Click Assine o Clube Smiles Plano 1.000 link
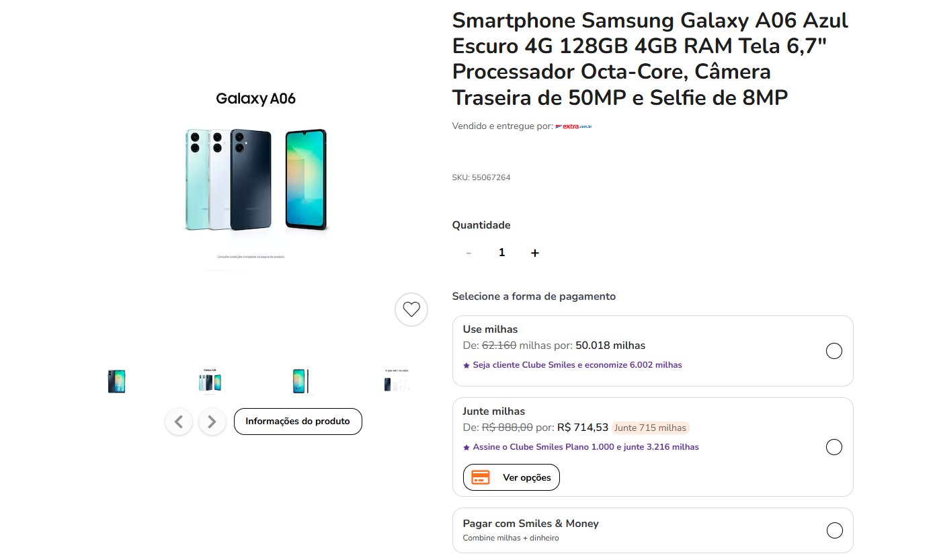The image size is (935, 560). [581, 447]
